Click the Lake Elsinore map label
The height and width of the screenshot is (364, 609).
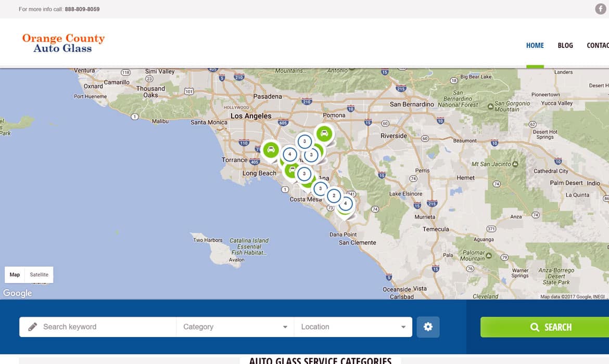tap(405, 193)
